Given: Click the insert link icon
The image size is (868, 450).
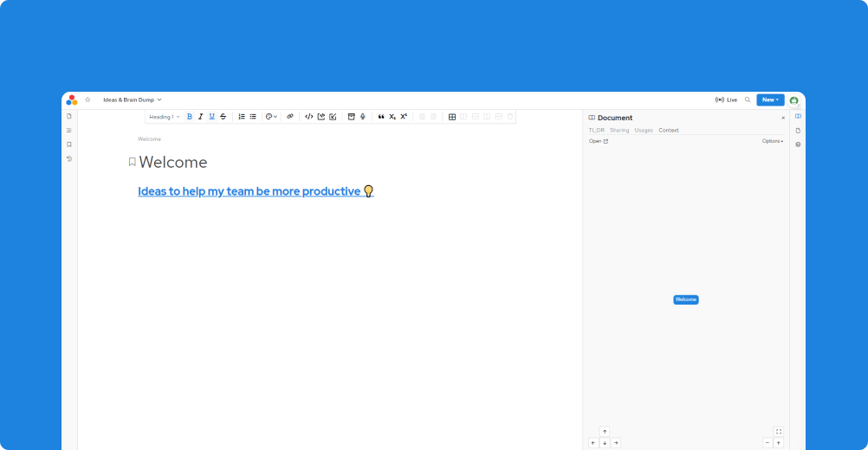Looking at the screenshot, I should 290,117.
